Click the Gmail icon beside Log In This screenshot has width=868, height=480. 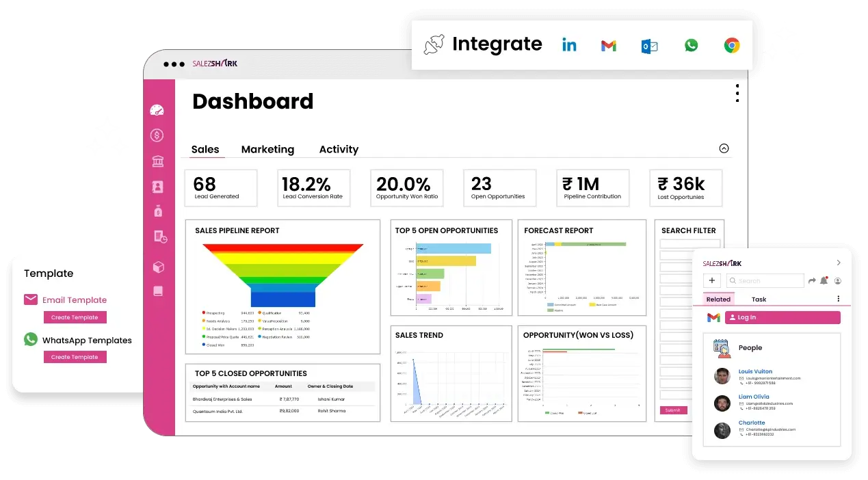point(713,317)
